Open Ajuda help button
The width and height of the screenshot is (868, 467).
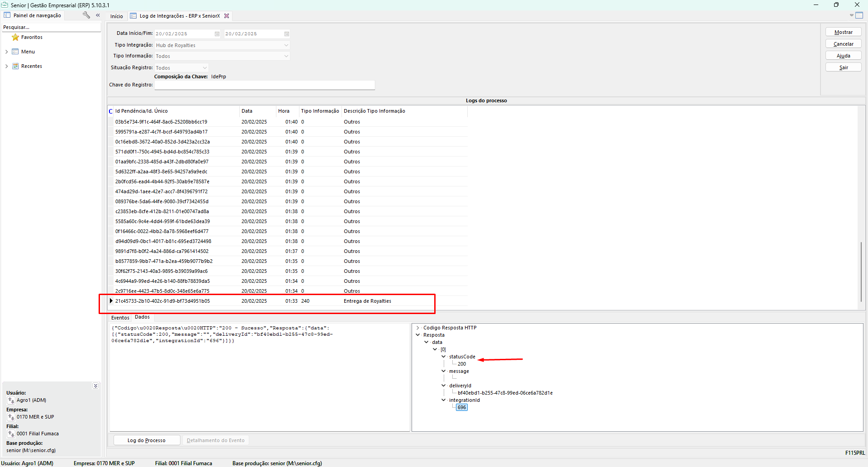click(843, 56)
